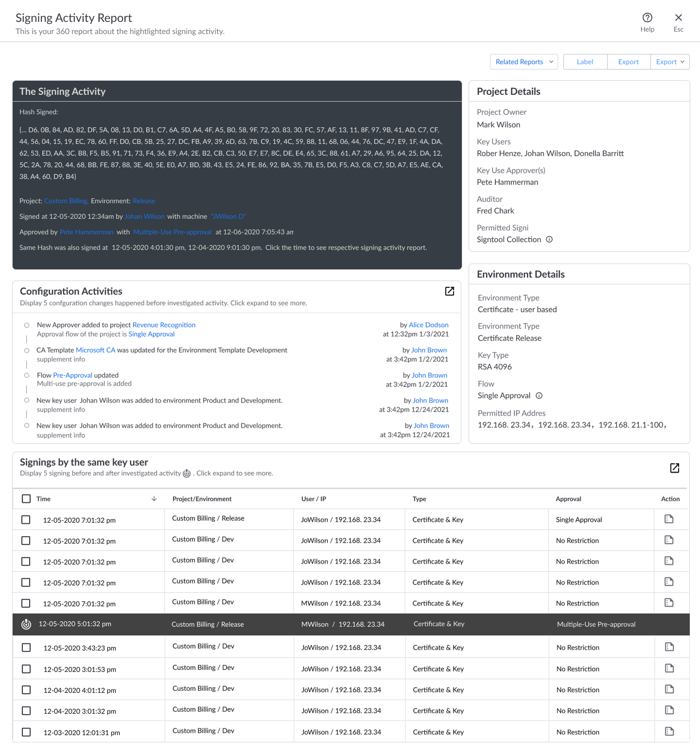Click the Export button without chevron
700x756 pixels.
pyautogui.click(x=628, y=62)
